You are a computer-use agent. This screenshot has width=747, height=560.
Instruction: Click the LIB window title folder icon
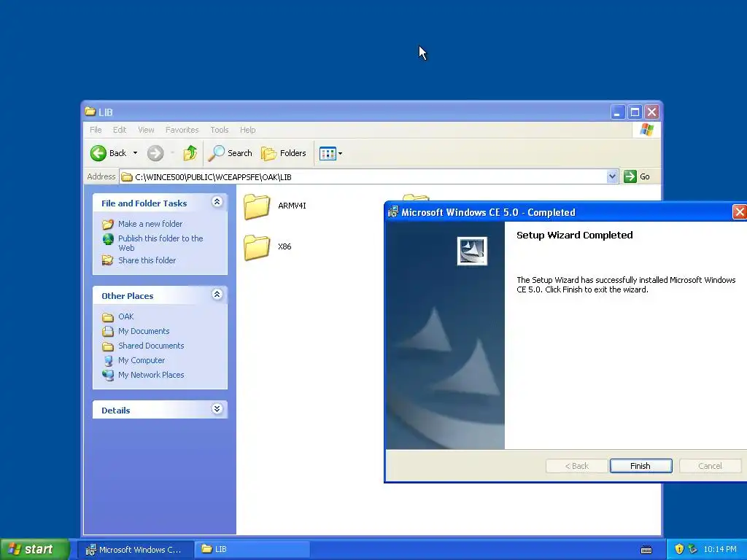90,112
